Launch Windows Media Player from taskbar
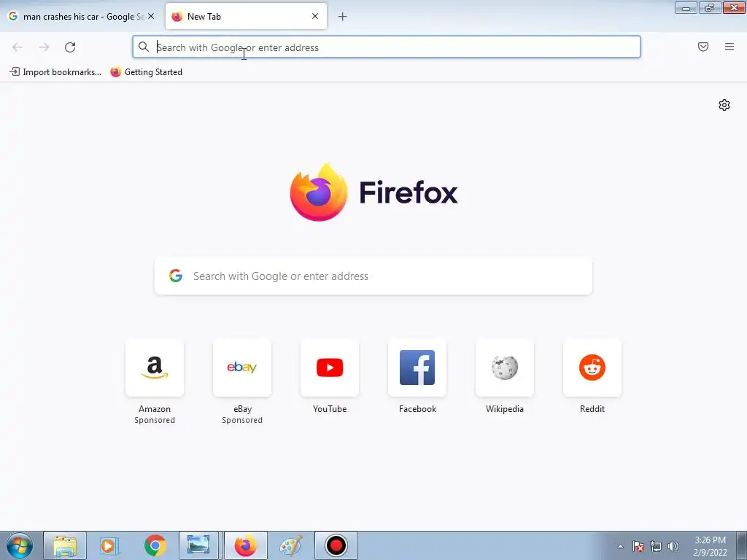Screen dimensions: 747x560 109,545
